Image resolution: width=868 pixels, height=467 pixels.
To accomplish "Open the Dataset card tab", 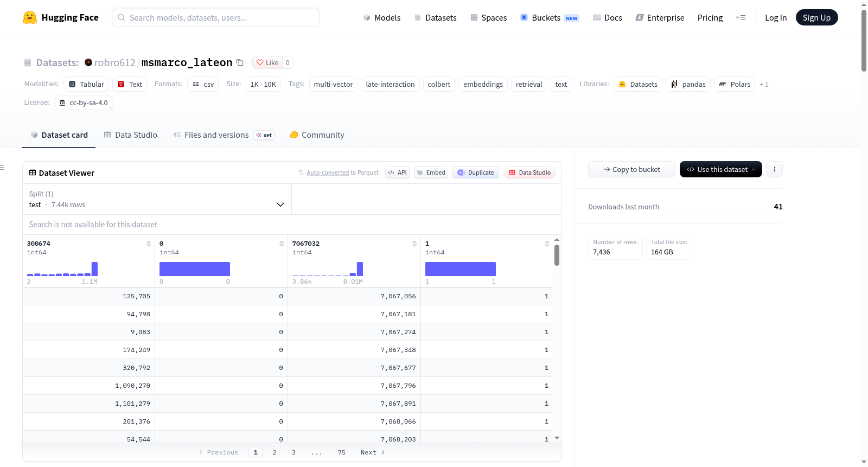I will [x=59, y=135].
